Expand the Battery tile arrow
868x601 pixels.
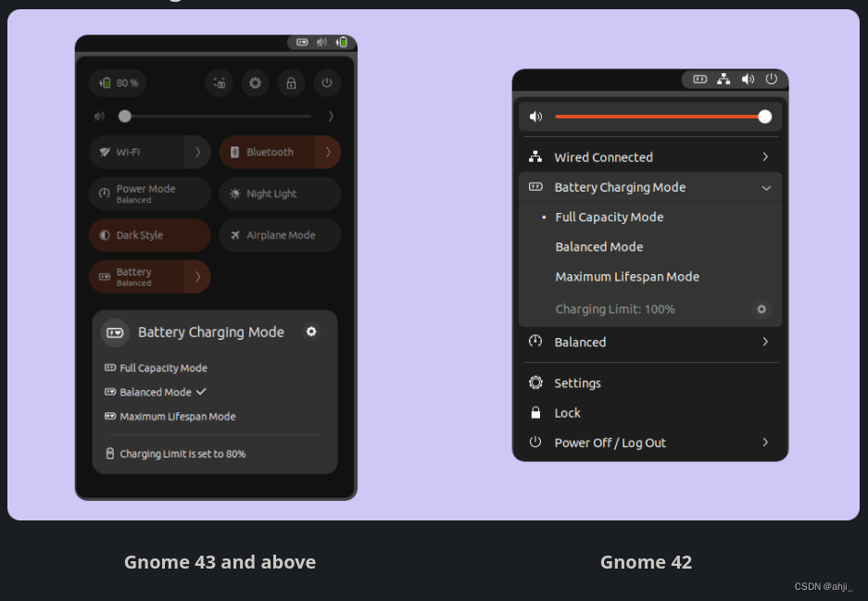[197, 277]
